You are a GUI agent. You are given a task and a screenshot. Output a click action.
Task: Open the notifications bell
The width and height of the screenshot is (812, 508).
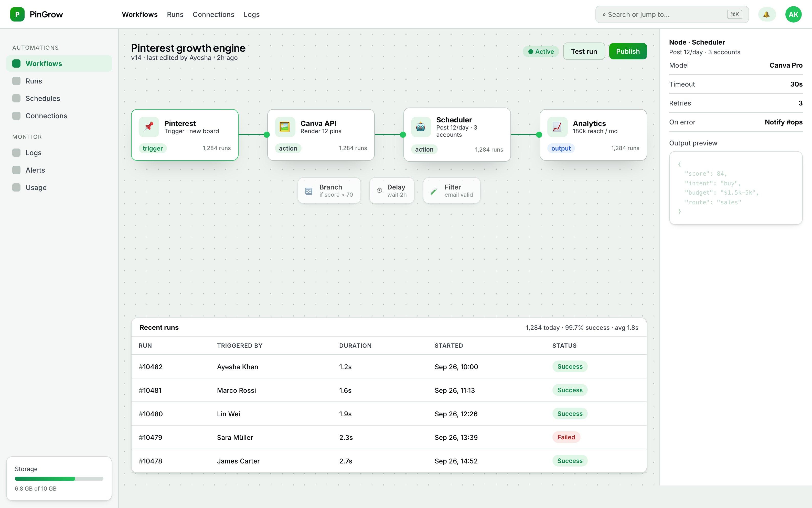pos(767,14)
